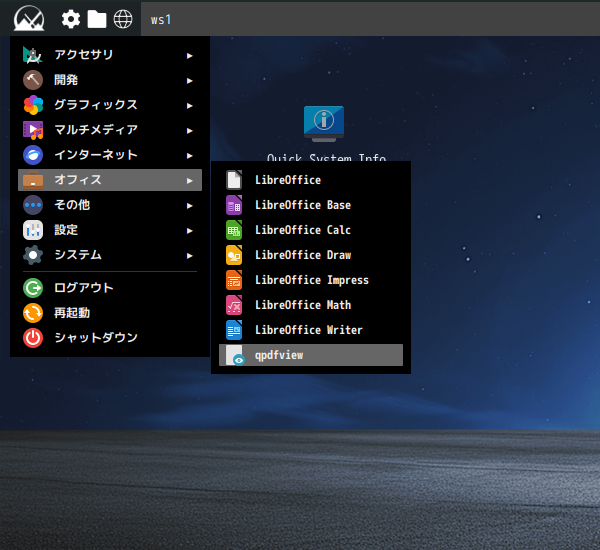600x550 pixels.
Task: Open the file manager folder icon
Action: [97, 19]
